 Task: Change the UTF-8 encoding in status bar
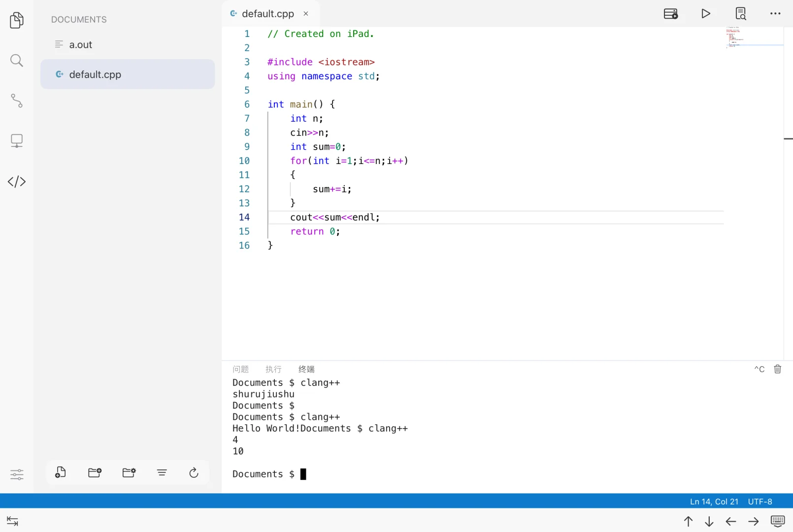point(760,501)
